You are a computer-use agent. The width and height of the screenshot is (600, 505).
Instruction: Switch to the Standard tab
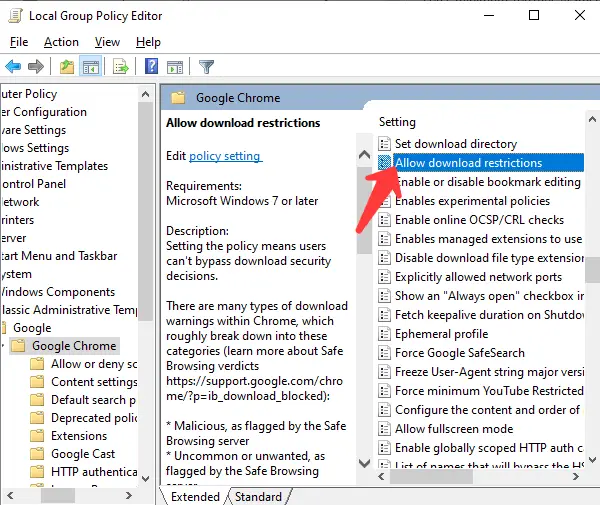coord(258,497)
